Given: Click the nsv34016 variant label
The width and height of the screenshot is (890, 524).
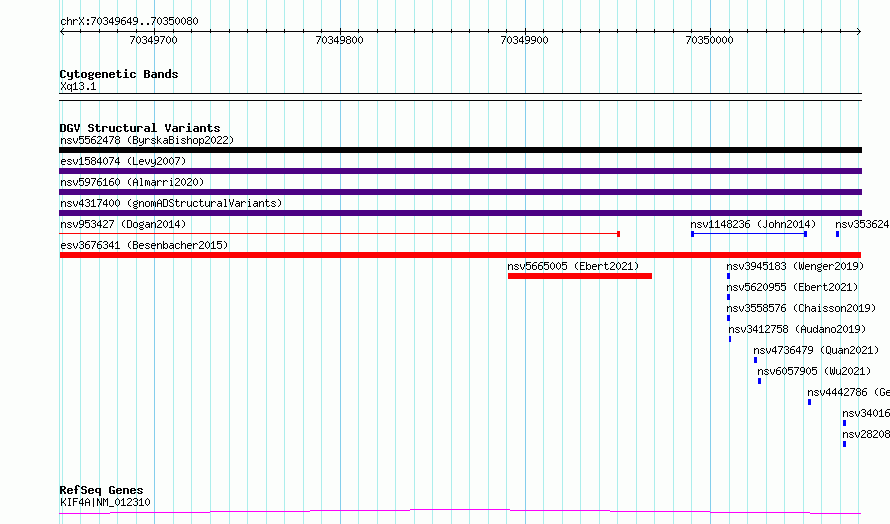Looking at the screenshot, I should [x=866, y=413].
